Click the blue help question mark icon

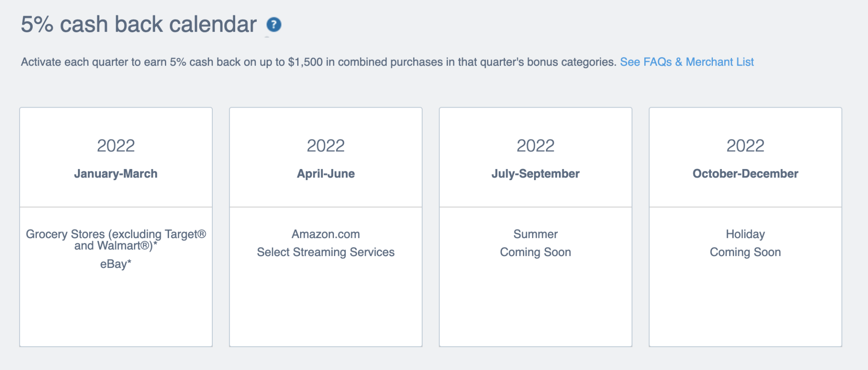coord(274,25)
